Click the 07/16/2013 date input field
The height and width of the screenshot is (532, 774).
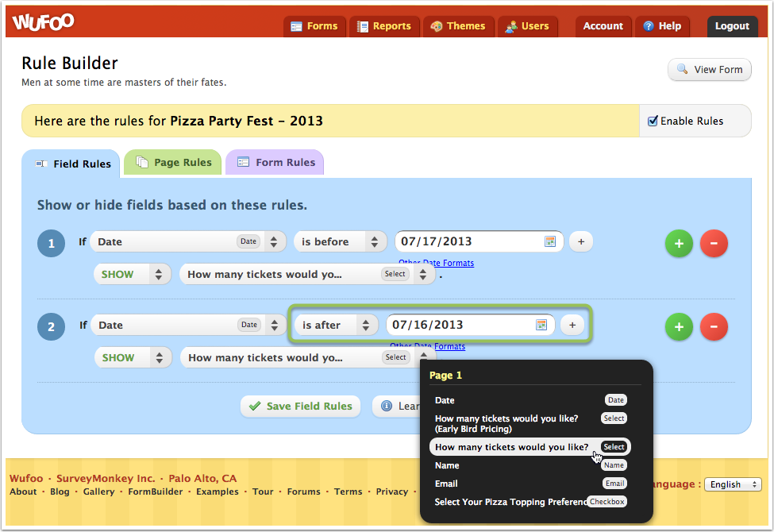pyautogui.click(x=470, y=325)
